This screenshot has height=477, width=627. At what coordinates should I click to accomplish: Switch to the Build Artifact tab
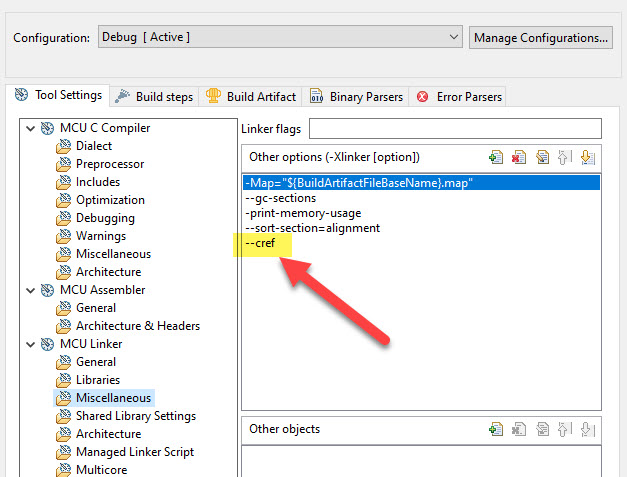coord(251,97)
